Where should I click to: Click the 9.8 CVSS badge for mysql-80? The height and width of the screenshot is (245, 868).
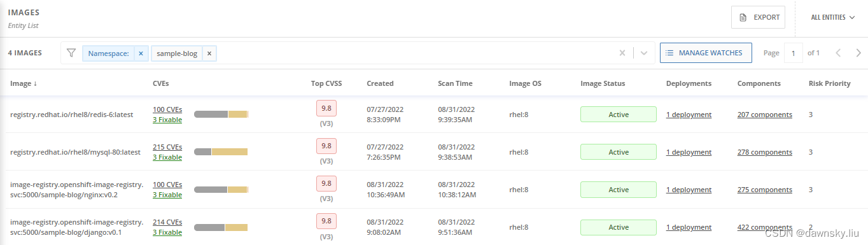coord(326,146)
